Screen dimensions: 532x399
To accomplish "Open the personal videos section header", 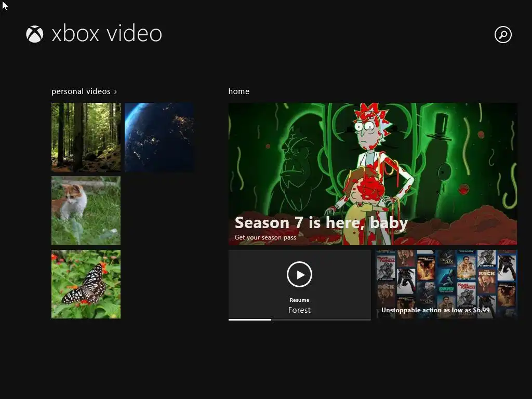I will 84,91.
